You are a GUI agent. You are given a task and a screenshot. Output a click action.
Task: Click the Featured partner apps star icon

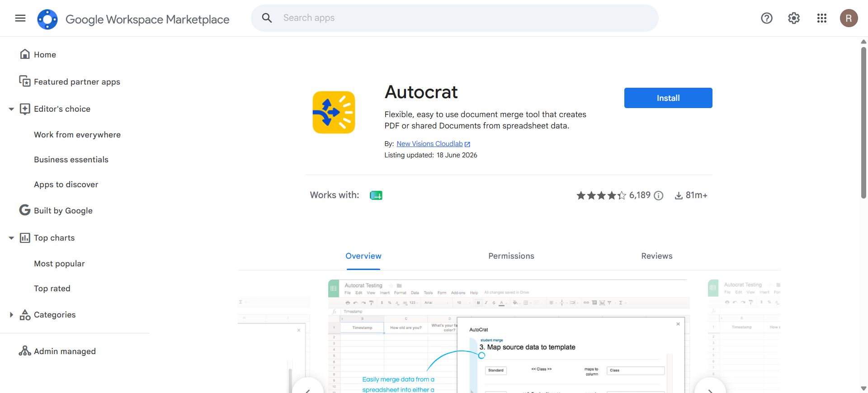tap(25, 81)
